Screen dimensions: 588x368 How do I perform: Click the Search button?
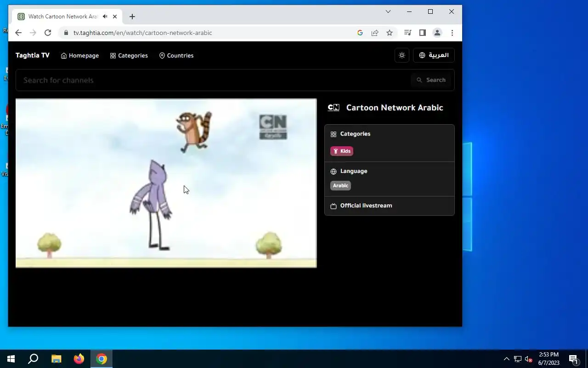tap(431, 80)
